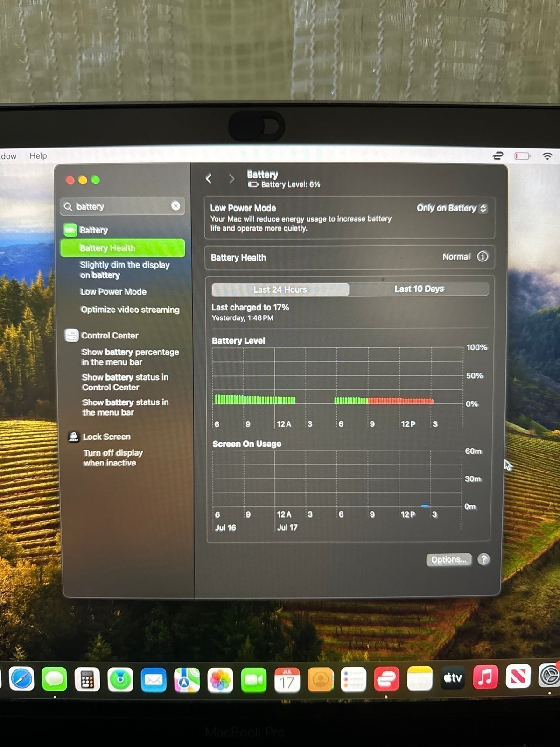Launch Maps from the Dock
The height and width of the screenshot is (747, 560).
coord(187,680)
